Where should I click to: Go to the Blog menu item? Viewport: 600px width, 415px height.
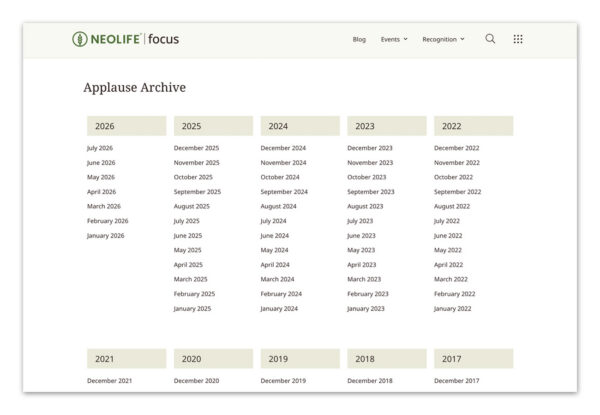click(x=359, y=39)
